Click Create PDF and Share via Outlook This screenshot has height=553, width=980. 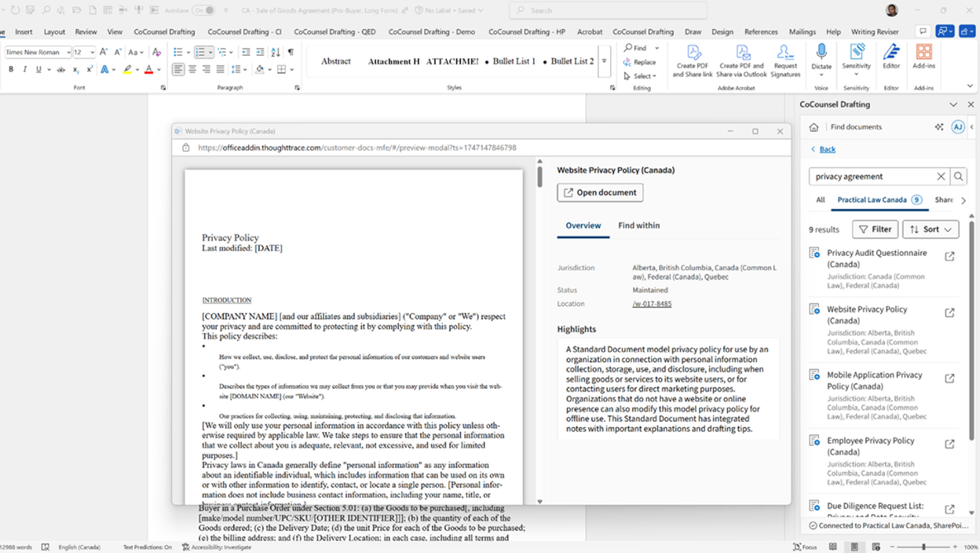pos(742,61)
